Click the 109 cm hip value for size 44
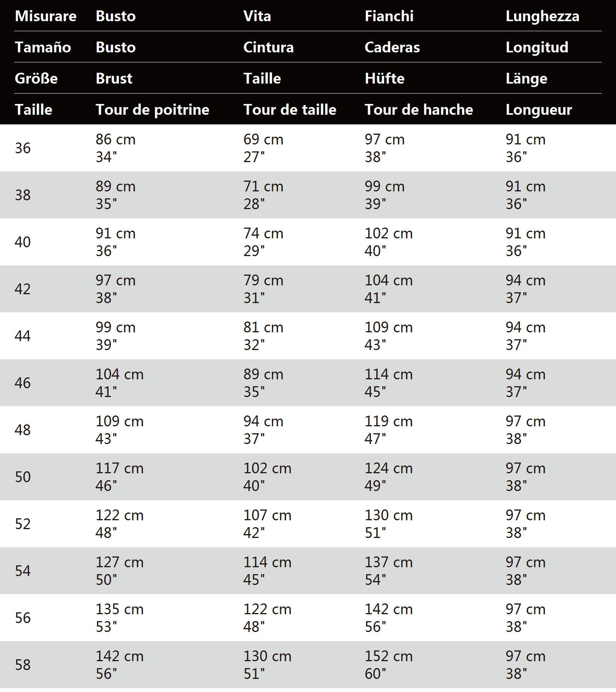This screenshot has width=616, height=692. click(388, 327)
